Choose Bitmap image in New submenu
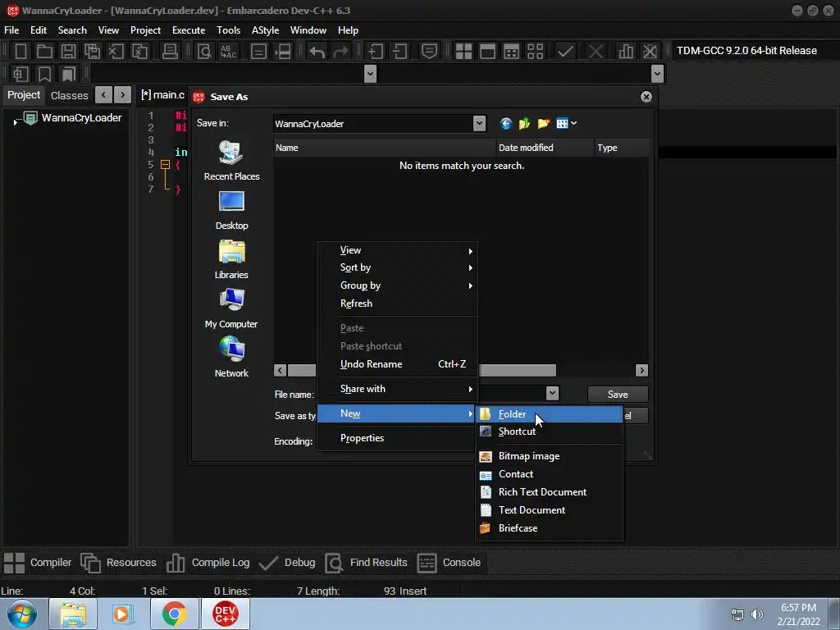The height and width of the screenshot is (630, 840). (549, 456)
